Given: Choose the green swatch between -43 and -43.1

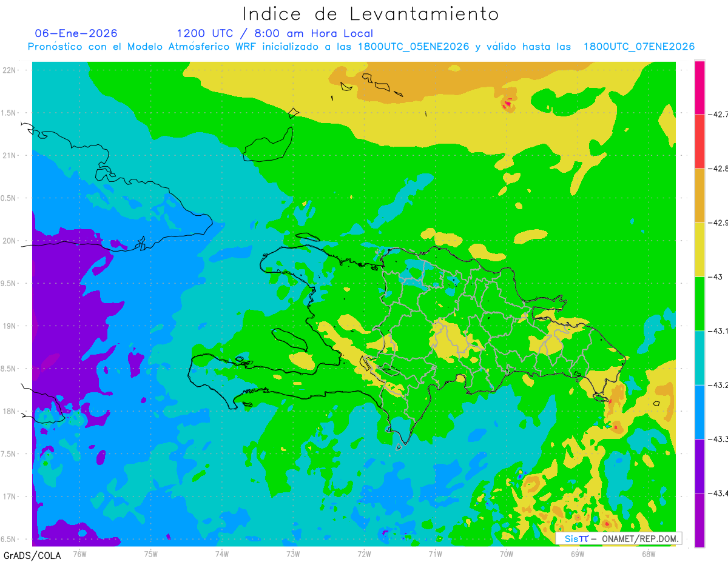Looking at the screenshot, I should [699, 304].
